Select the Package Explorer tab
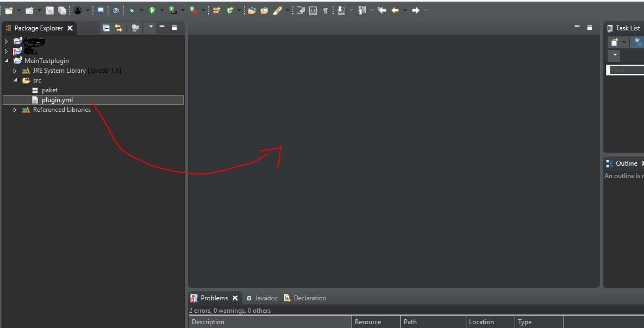 [x=39, y=28]
